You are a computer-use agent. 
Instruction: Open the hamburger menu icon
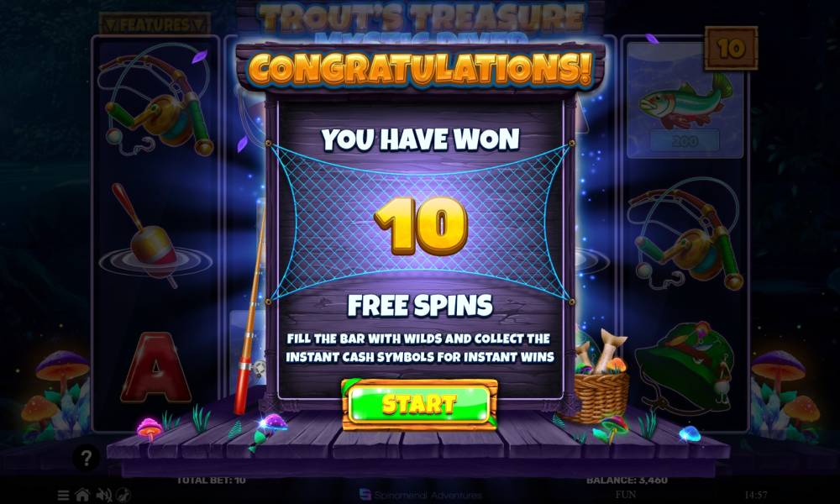click(x=63, y=496)
